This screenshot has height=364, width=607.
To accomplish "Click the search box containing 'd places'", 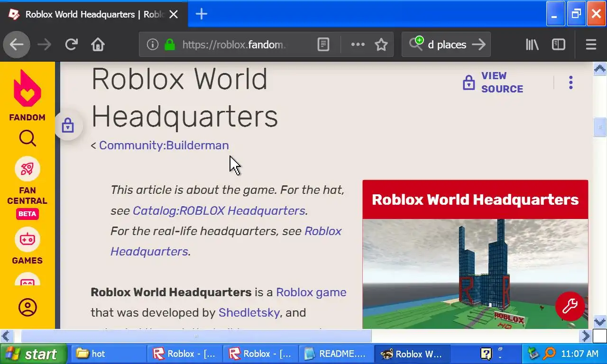I will coord(447,45).
